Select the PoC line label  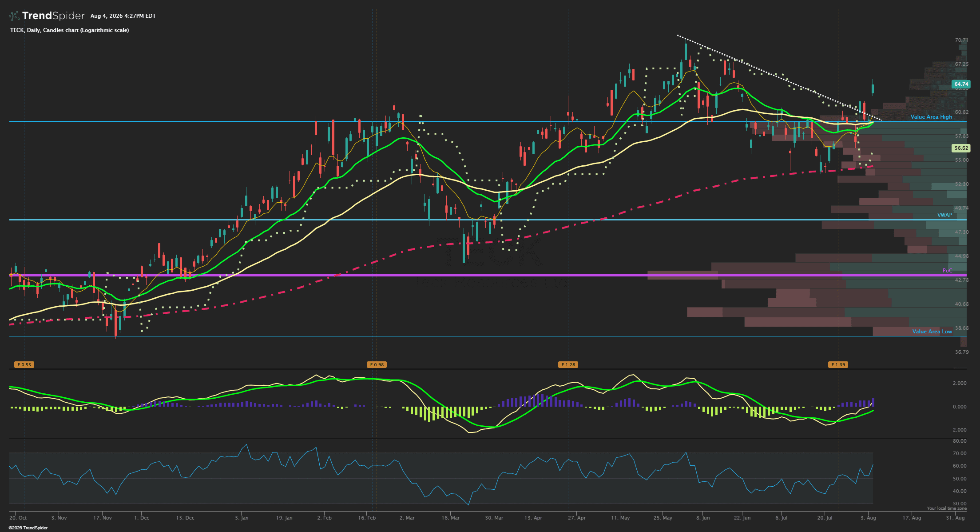[x=947, y=271]
